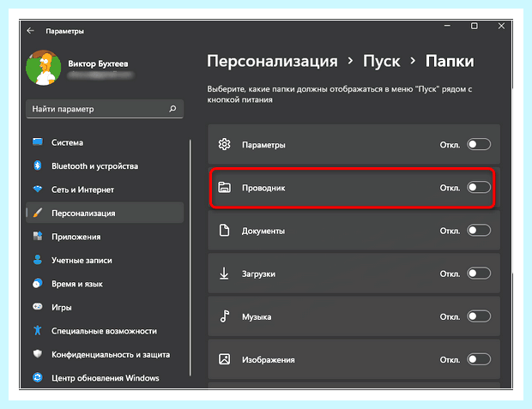Click the Изображения picture icon
The height and width of the screenshot is (409, 532).
click(224, 359)
